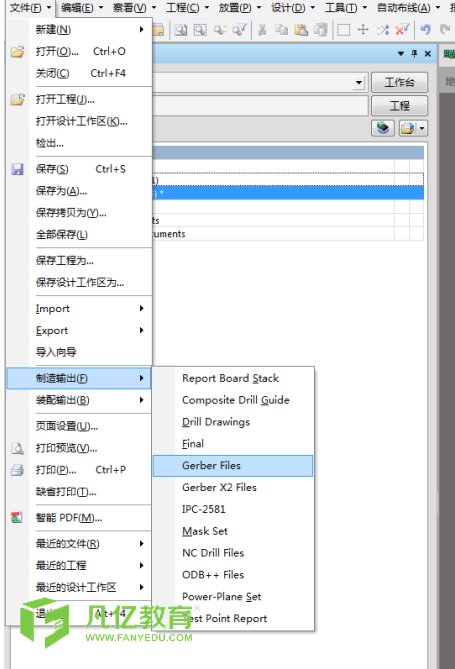Image resolution: width=455 pixels, height=669 pixels.
Task: Open the 察看(V) menu
Action: pyautogui.click(x=134, y=8)
